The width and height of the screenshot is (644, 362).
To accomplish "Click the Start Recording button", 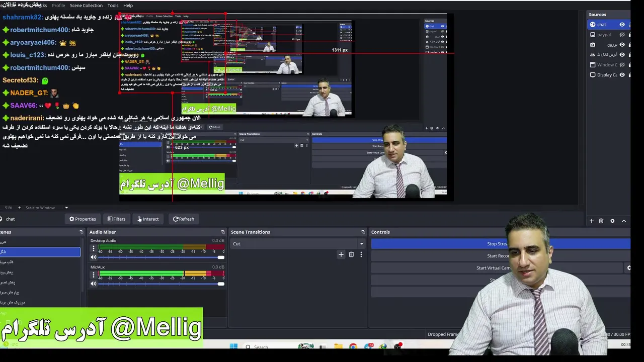I will [x=500, y=256].
